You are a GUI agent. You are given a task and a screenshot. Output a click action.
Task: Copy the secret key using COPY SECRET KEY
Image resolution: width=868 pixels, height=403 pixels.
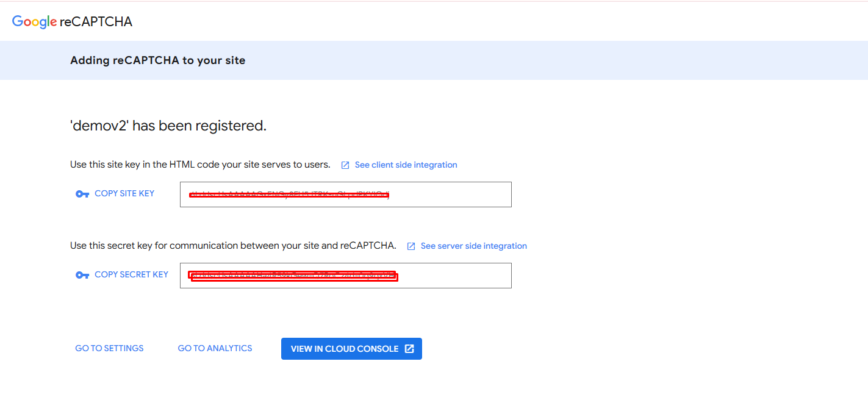(131, 274)
